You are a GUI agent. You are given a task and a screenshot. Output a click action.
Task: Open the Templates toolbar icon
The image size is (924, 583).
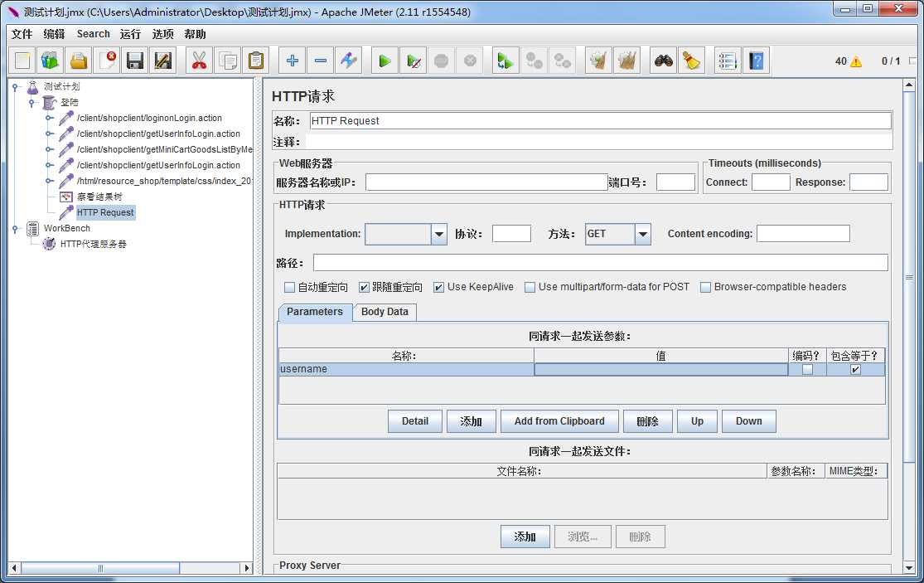51,61
